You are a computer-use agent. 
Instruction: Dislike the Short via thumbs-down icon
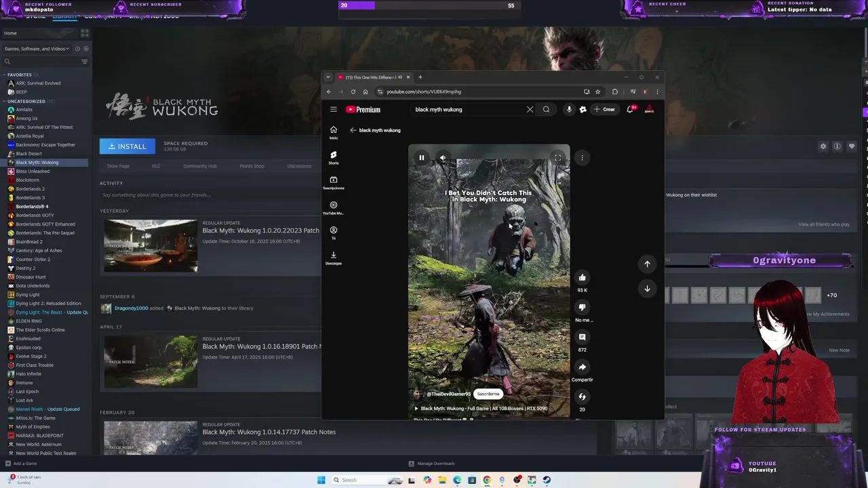(x=582, y=307)
